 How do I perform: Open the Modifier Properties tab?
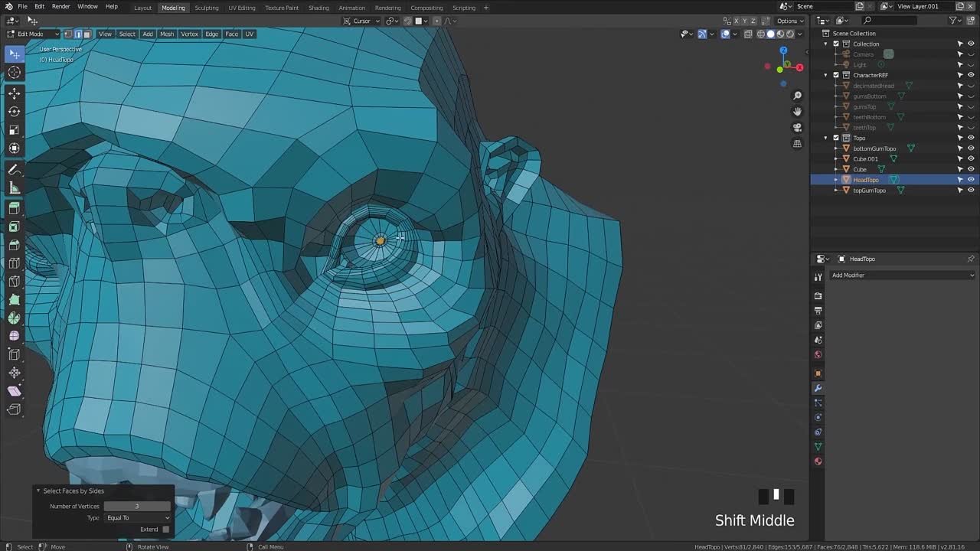(x=818, y=389)
